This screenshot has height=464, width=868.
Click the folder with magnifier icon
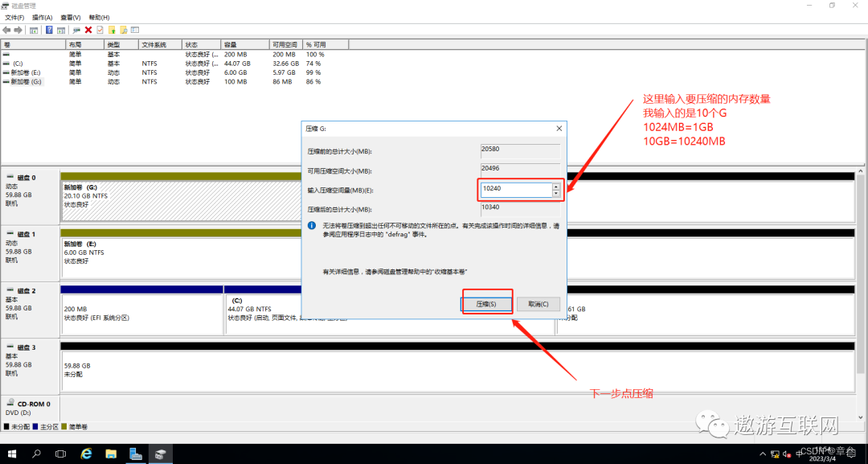pyautogui.click(x=124, y=30)
